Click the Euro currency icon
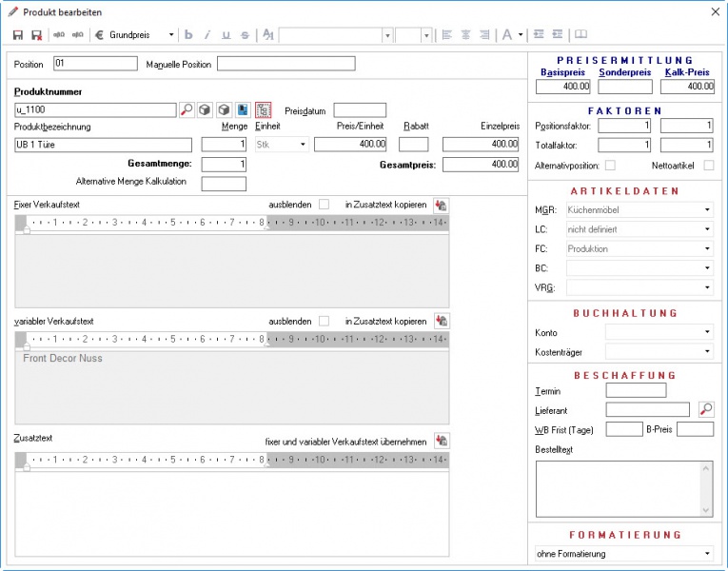Screen dimensions: 728x571 [x=99, y=35]
